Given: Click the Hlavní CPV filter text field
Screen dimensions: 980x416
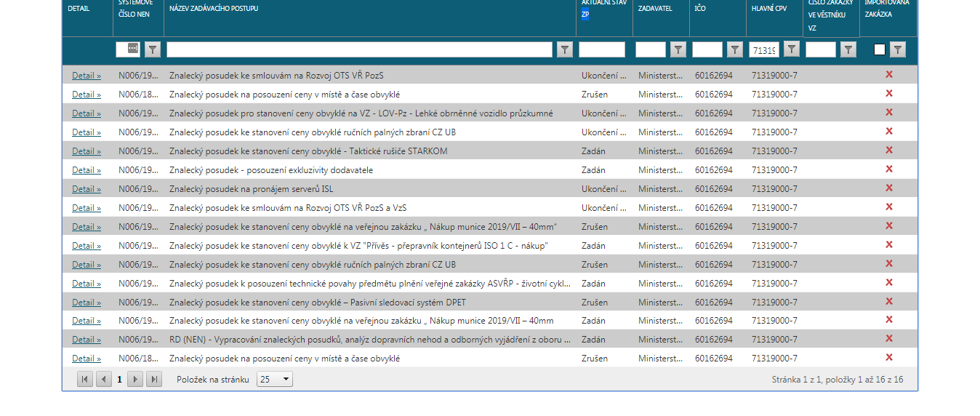Looking at the screenshot, I should pos(763,49).
